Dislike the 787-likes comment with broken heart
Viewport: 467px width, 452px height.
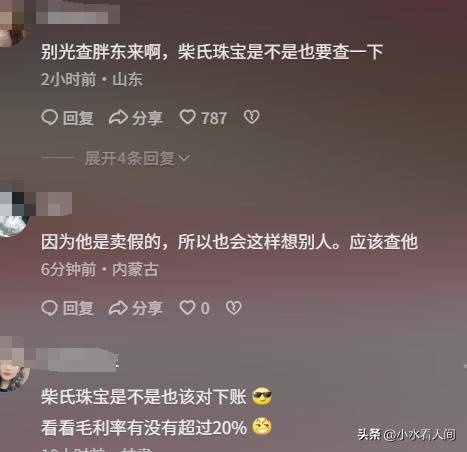251,117
